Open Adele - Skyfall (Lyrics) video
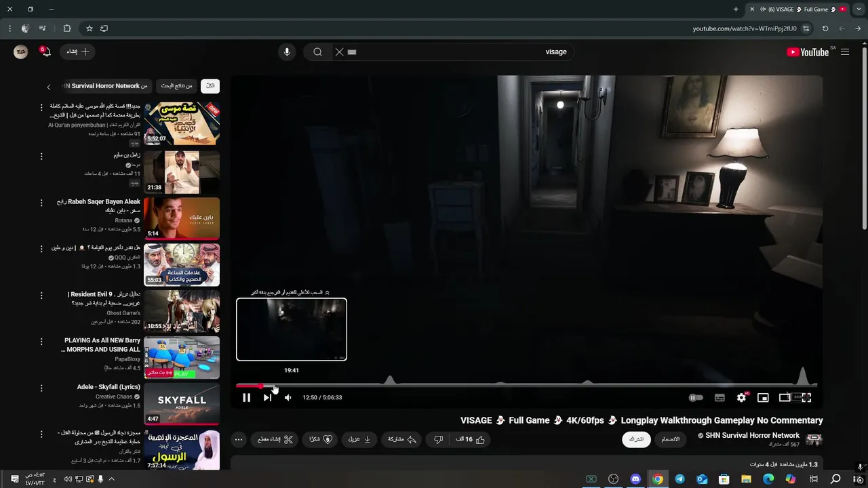Viewport: 868px width, 488px height. 108,387
